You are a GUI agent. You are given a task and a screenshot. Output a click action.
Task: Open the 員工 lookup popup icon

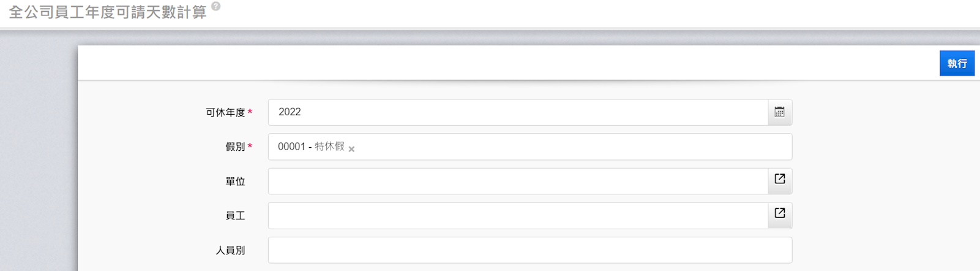(780, 213)
